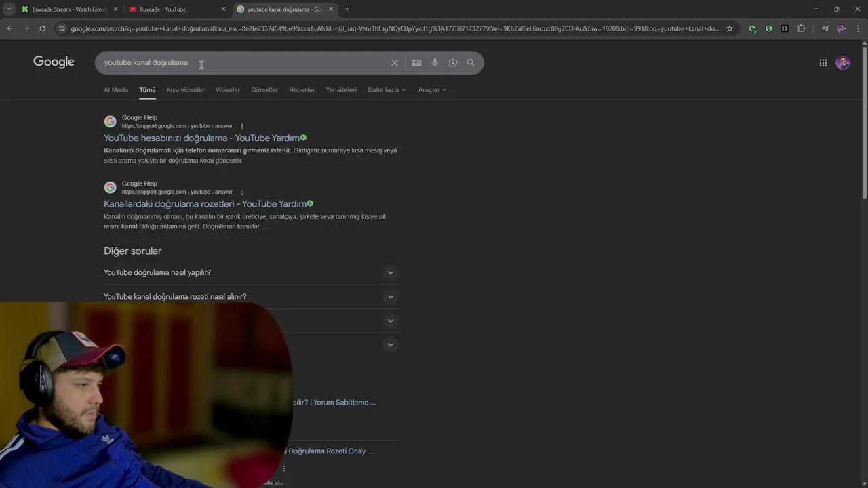The width and height of the screenshot is (868, 488).
Task: Close the BuvcaBe Stream tab
Action: pos(115,9)
